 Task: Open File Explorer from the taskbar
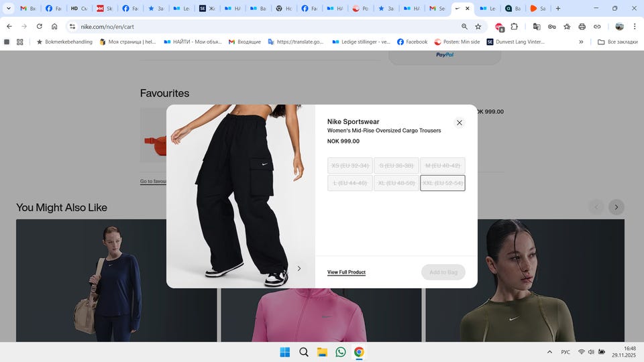point(322,352)
